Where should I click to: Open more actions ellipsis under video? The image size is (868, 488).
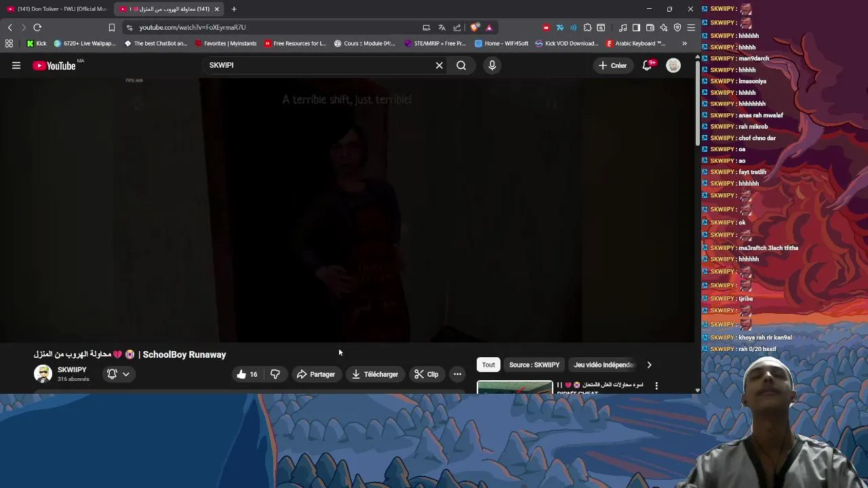[458, 374]
